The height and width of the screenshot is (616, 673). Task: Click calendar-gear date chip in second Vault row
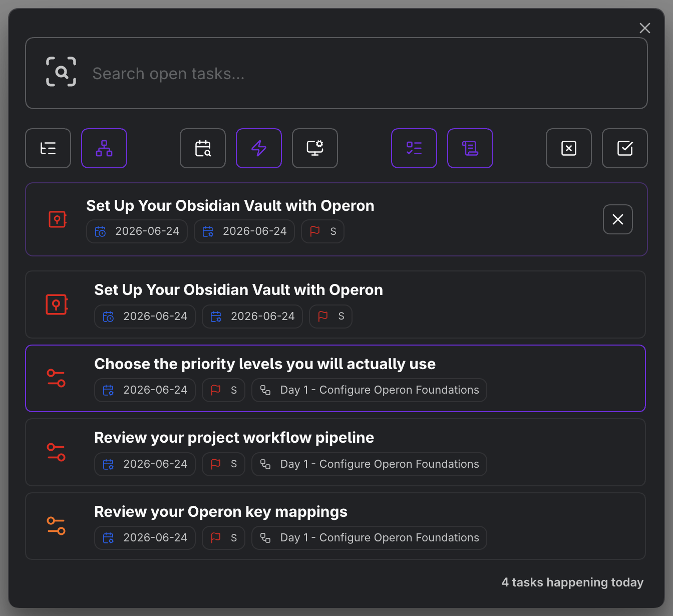(x=252, y=317)
